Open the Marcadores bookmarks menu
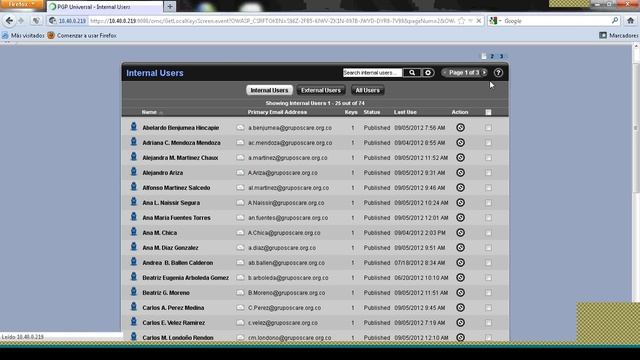The width and height of the screenshot is (640, 360). 618,36
